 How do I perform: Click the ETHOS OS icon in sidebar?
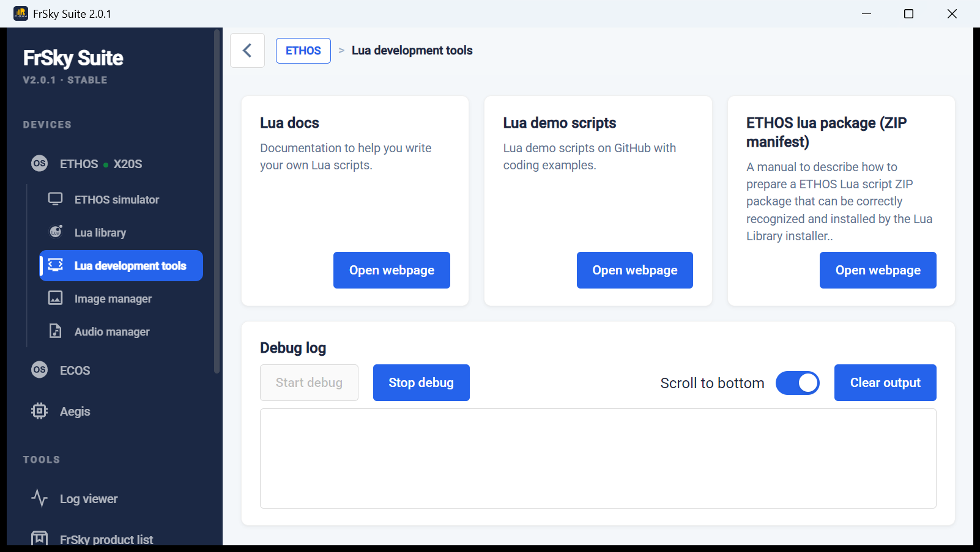click(x=40, y=163)
